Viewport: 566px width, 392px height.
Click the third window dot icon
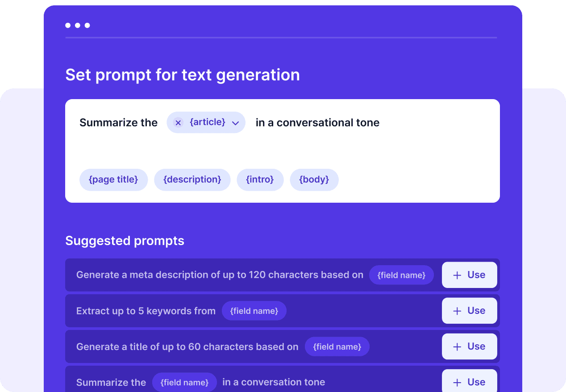point(87,25)
